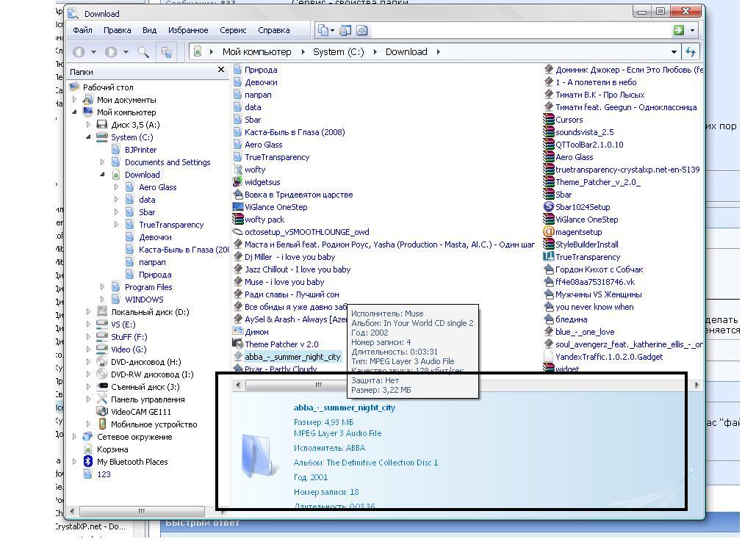This screenshot has height=558, width=756.
Task: Click System (C:) breadcrumb in address bar
Action: [338, 52]
